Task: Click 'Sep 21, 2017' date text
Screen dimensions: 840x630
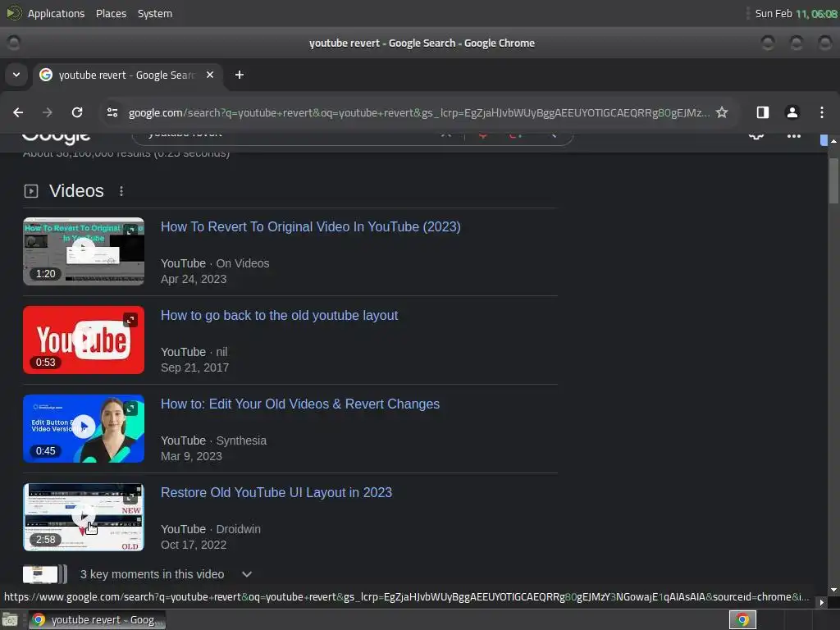Action: [194, 367]
